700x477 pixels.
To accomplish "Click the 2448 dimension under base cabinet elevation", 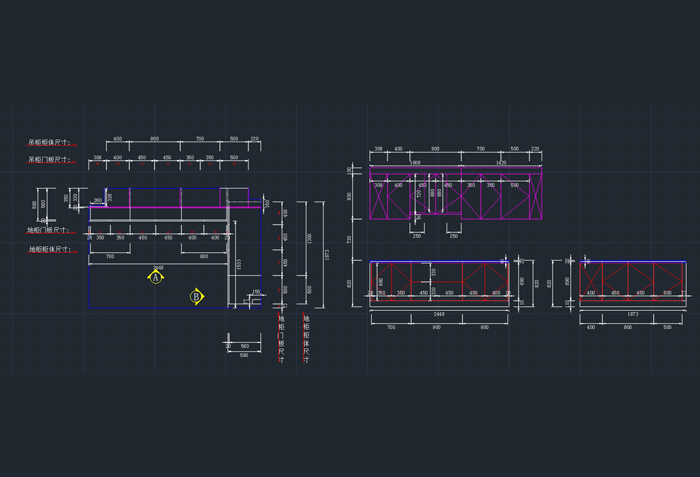I will [438, 314].
